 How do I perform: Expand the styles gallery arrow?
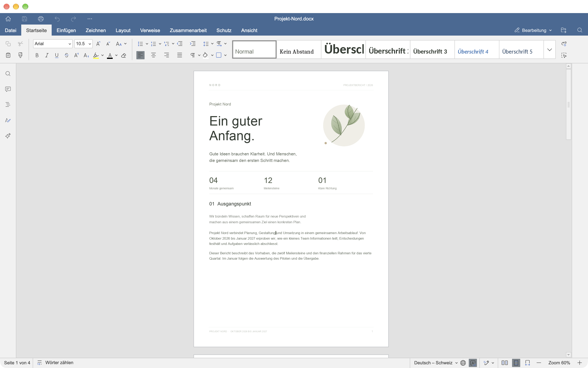tap(549, 50)
